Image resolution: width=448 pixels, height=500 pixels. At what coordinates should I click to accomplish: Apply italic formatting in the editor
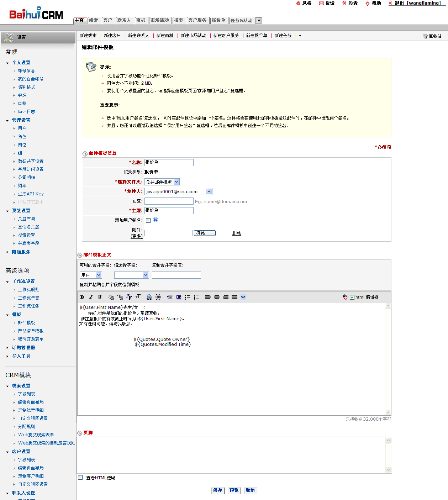point(91,297)
